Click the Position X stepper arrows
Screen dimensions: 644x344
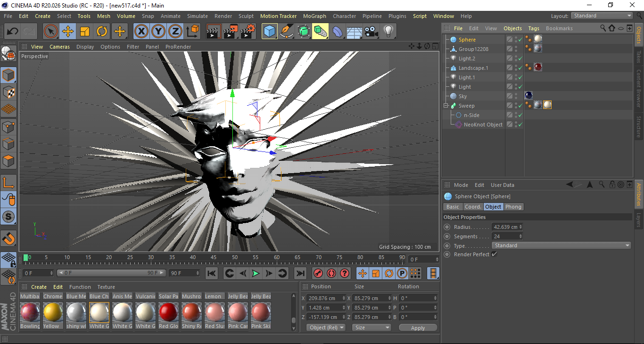343,298
